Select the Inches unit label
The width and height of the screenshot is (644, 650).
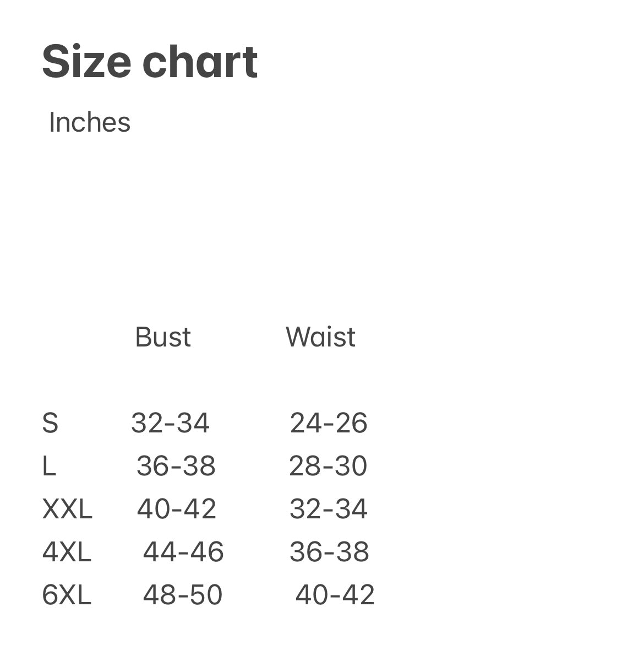point(90,122)
